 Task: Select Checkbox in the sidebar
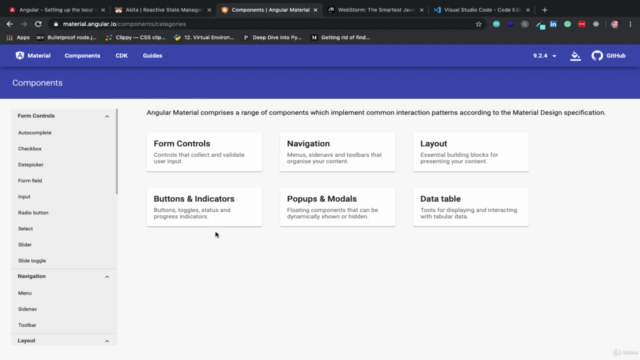(x=30, y=149)
